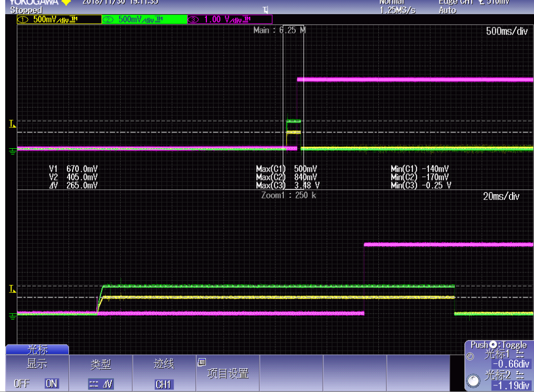Click the small jog knob icon next to 光标1
This screenshot has height=392, width=534.
[x=470, y=357]
